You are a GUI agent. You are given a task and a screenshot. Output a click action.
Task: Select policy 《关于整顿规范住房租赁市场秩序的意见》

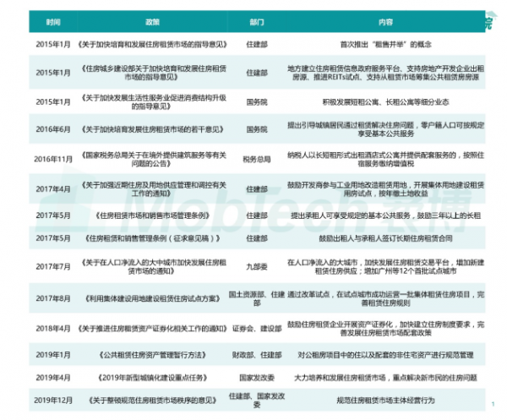[x=152, y=400]
